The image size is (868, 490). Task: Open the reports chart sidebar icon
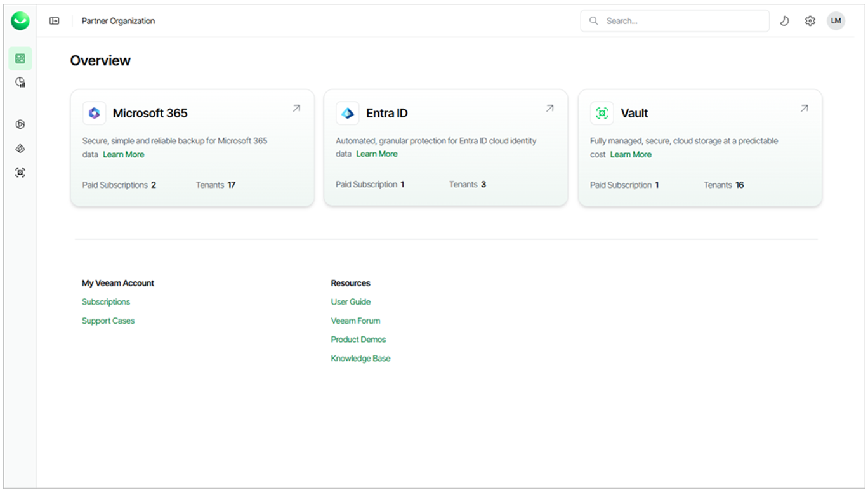point(20,83)
